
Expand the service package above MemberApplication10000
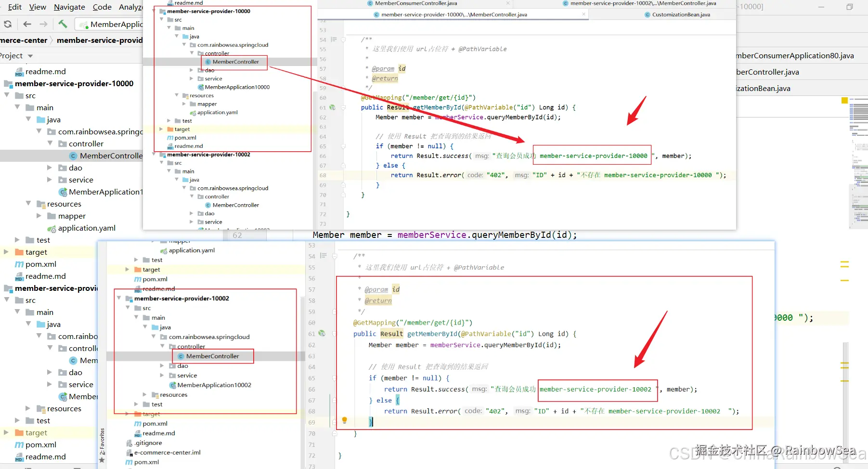(x=192, y=78)
